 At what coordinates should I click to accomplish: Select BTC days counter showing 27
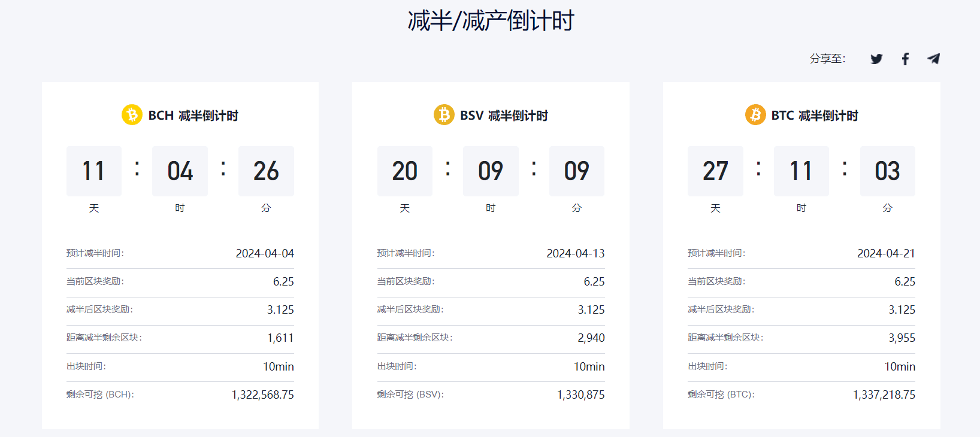[x=715, y=171]
